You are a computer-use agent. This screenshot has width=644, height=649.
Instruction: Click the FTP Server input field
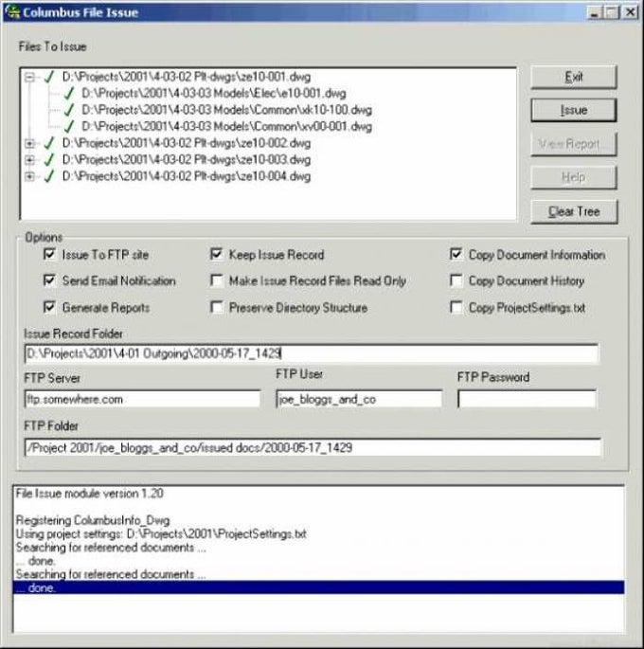pos(142,400)
